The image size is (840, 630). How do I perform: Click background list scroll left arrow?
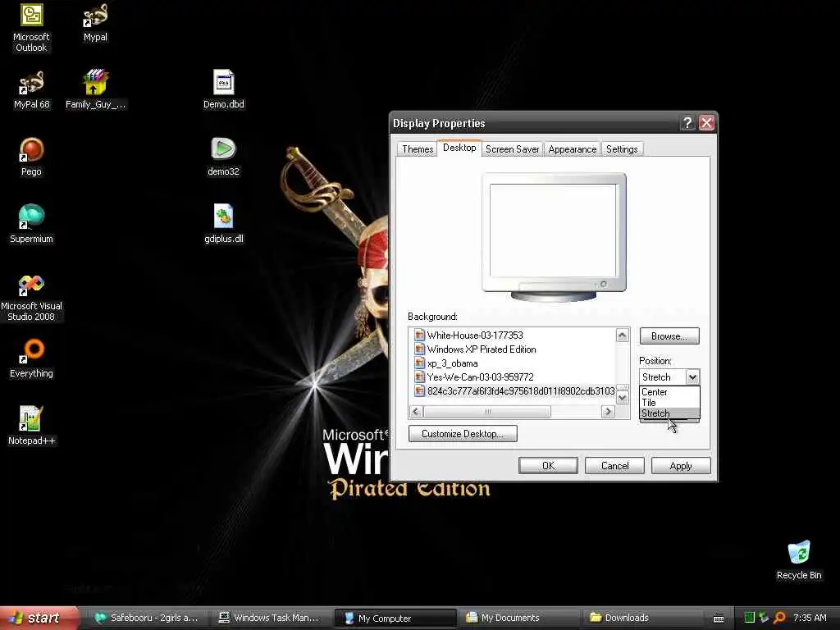[416, 412]
